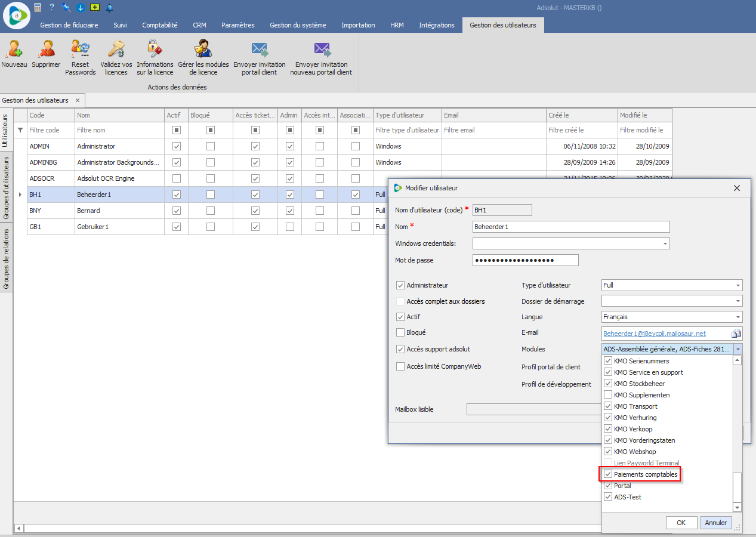
Task: Click the Adsolut application logo
Action: point(16,15)
